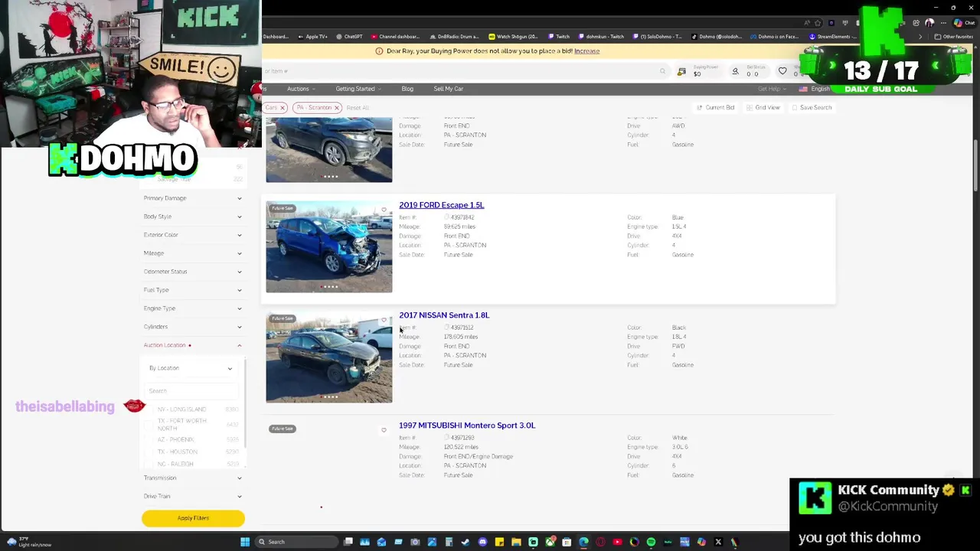Open the Xbox app from the taskbar
The image size is (980, 551).
point(550,542)
